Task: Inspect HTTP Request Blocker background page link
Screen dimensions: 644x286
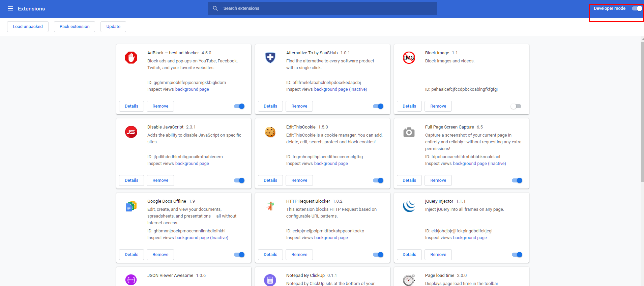Action: tap(331, 238)
